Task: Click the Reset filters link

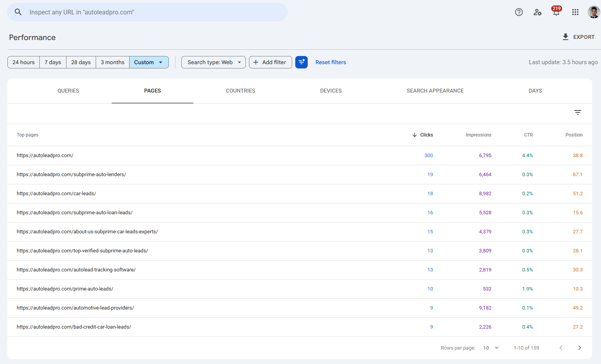Action: click(x=331, y=62)
